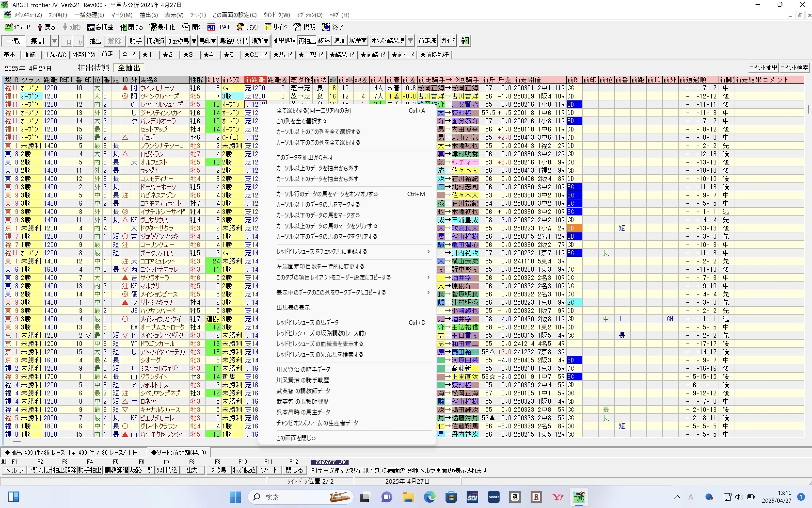
Task: Open the NIKKEI taskbar icon
Action: 494,497
